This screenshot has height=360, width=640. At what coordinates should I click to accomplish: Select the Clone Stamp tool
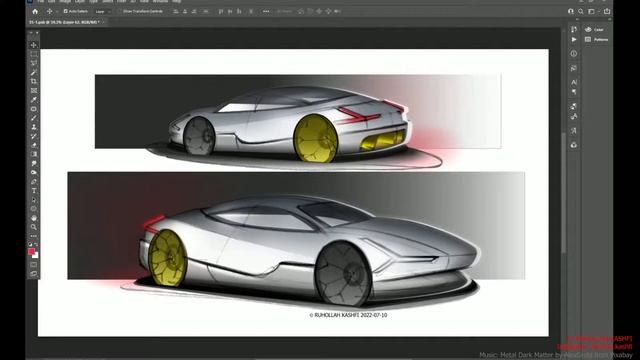click(33, 127)
